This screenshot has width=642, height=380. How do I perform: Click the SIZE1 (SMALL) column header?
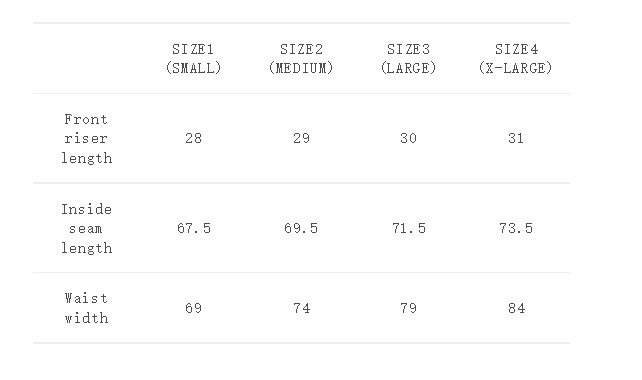[x=193, y=59]
